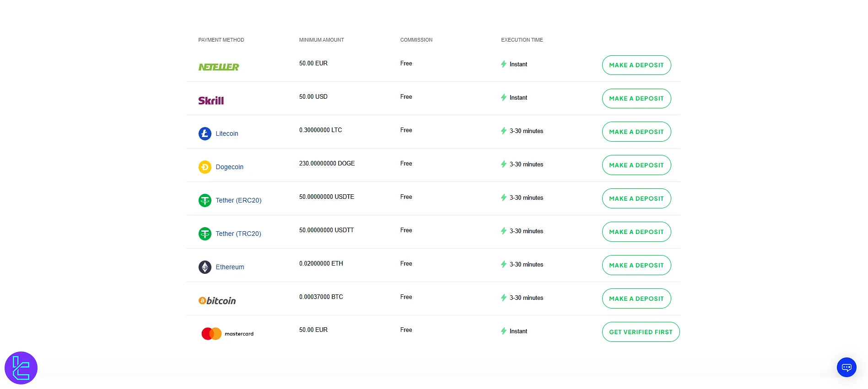Viewport: 868px width, 389px height.
Task: Make a deposit with Litecoin
Action: (636, 132)
